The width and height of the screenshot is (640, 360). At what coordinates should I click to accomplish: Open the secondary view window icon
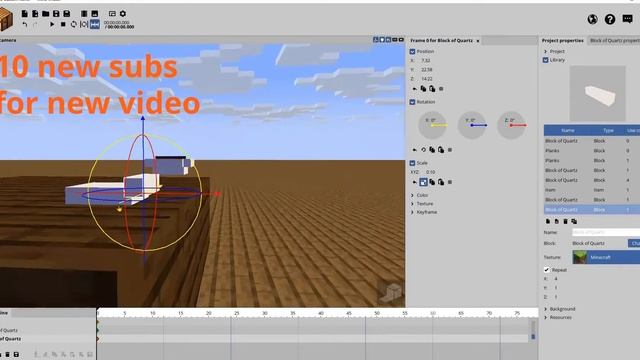click(x=112, y=14)
